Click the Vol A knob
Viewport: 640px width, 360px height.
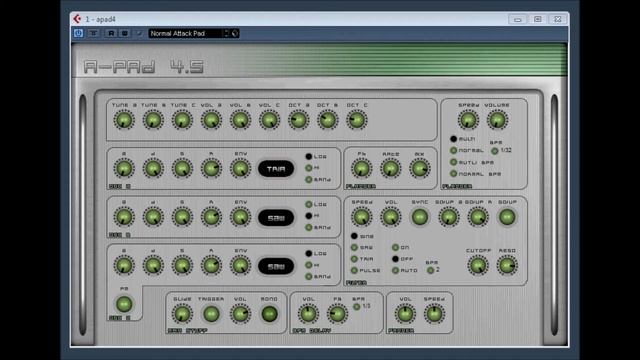click(x=211, y=120)
